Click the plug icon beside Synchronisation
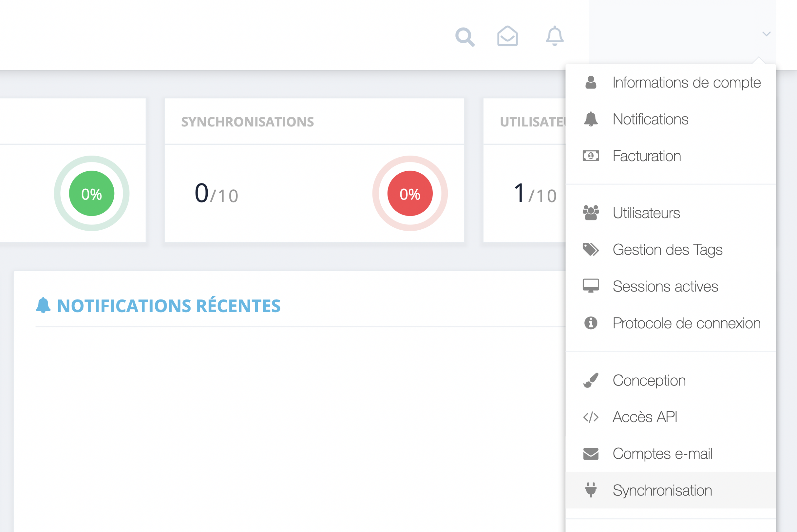Screen dimensions: 797x532 tap(591, 490)
